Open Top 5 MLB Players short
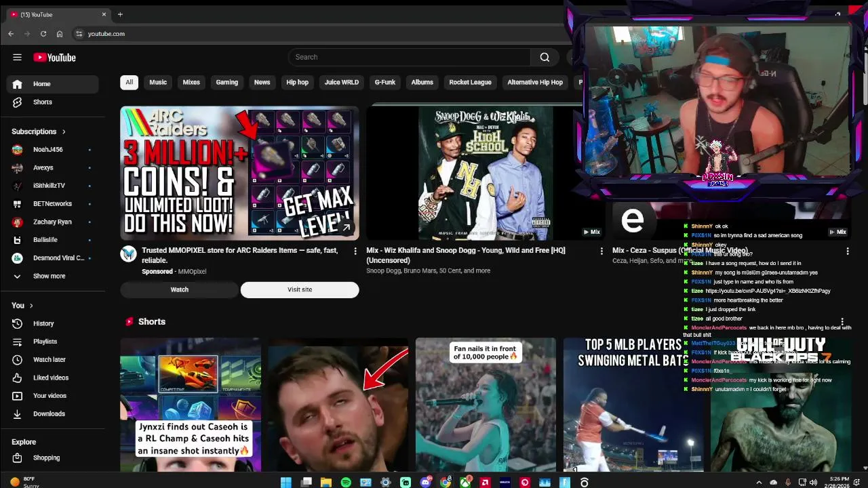The width and height of the screenshot is (868, 488). pyautogui.click(x=633, y=405)
